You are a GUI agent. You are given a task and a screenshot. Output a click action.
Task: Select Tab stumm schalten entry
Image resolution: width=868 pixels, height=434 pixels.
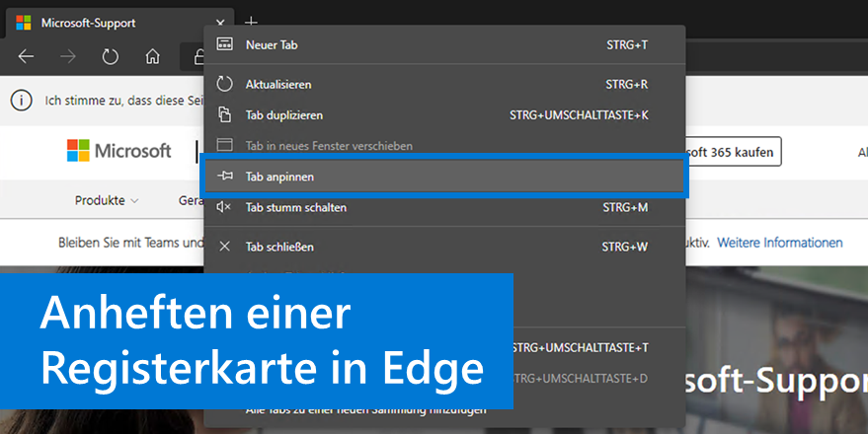click(x=444, y=207)
